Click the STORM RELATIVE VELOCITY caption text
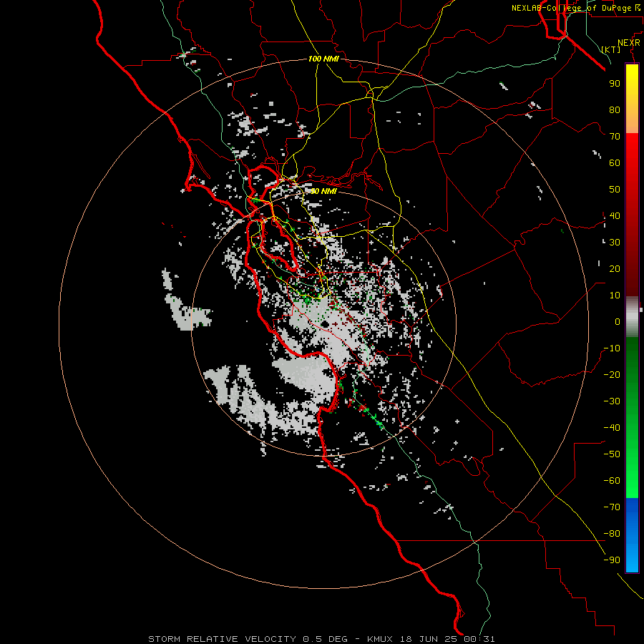Image resolution: width=644 pixels, height=644 pixels. click(223, 639)
